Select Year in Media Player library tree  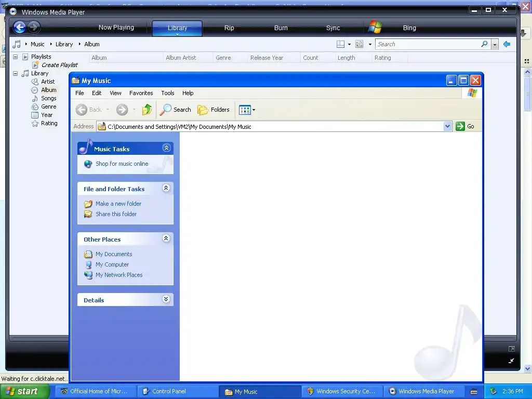coord(46,115)
